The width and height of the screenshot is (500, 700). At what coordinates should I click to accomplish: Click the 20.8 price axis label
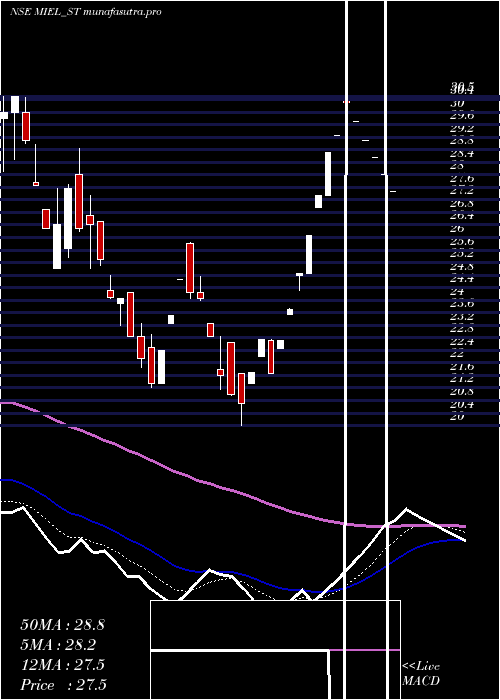(462, 392)
